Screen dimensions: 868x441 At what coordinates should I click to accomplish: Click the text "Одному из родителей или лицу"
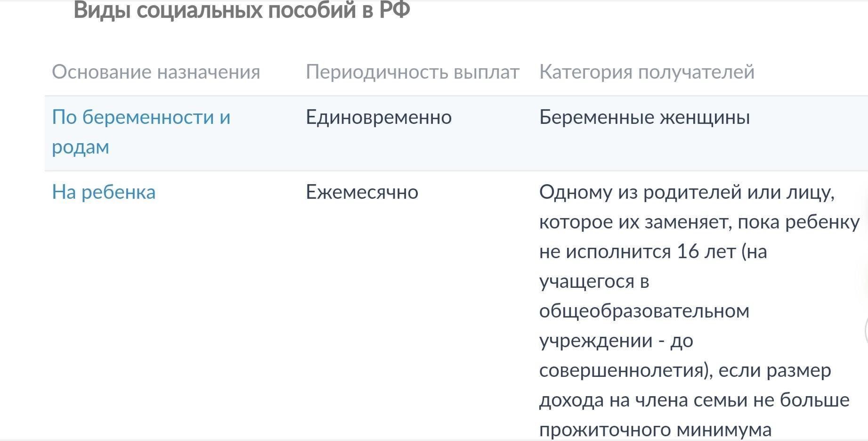(x=686, y=192)
